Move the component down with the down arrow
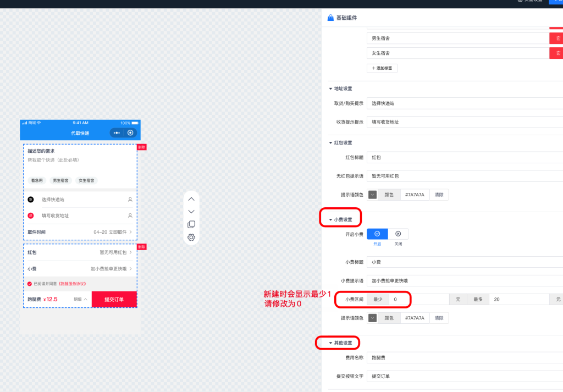563x392 pixels. (x=191, y=212)
